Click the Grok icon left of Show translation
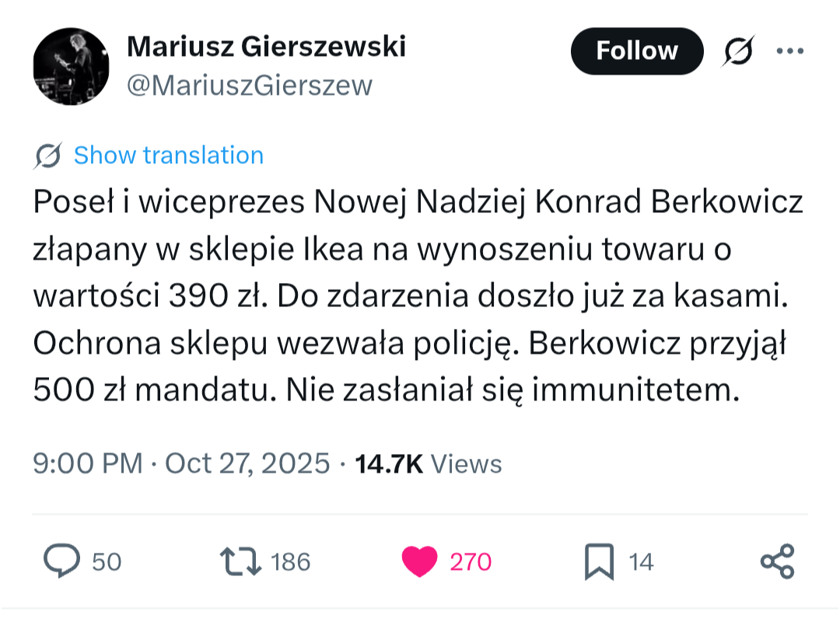 48,155
